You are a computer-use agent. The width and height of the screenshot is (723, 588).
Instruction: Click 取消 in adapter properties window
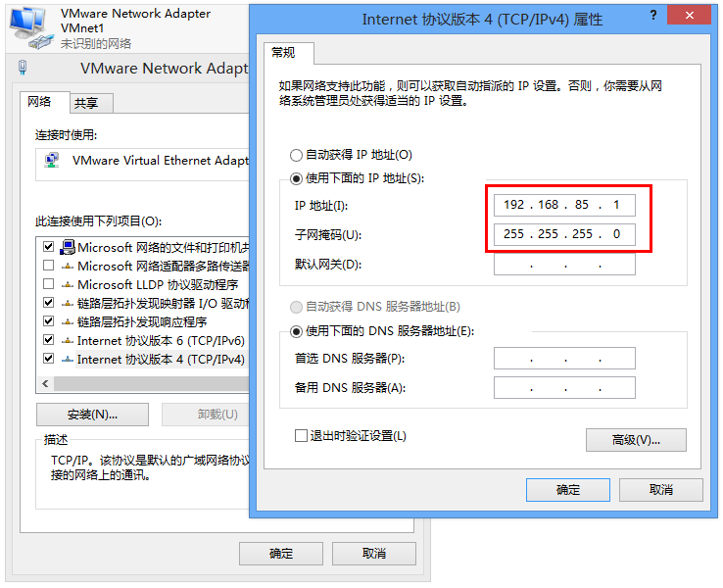click(374, 553)
